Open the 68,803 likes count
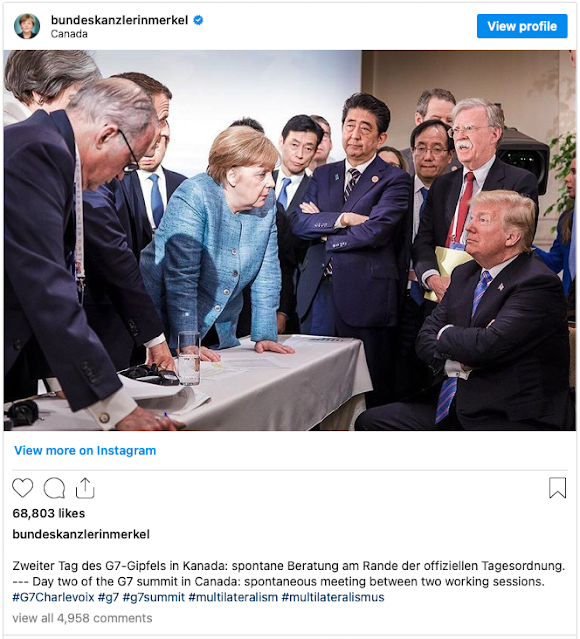This screenshot has height=639, width=580. pyautogui.click(x=49, y=513)
